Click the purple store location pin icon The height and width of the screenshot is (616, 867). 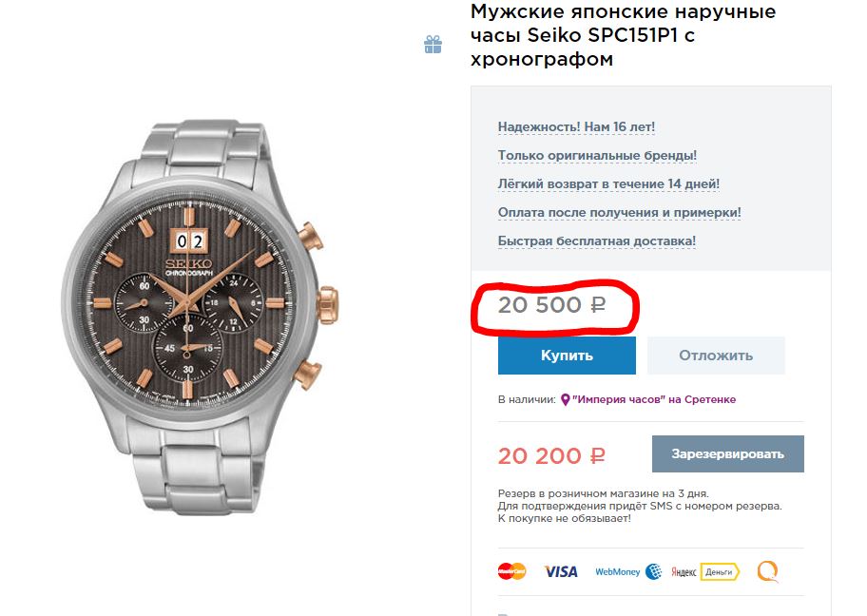click(x=565, y=400)
